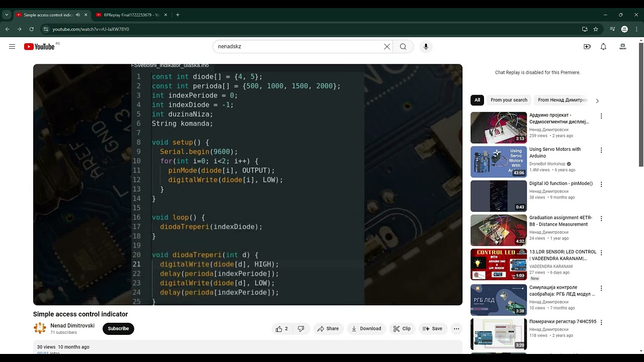644x362 pixels.
Task: Open DroneBot Workshop channel name
Action: coord(547,164)
